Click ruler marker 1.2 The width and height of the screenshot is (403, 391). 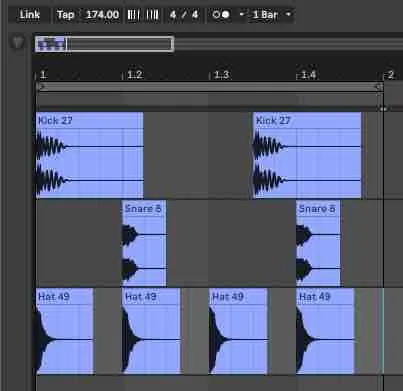pos(135,75)
